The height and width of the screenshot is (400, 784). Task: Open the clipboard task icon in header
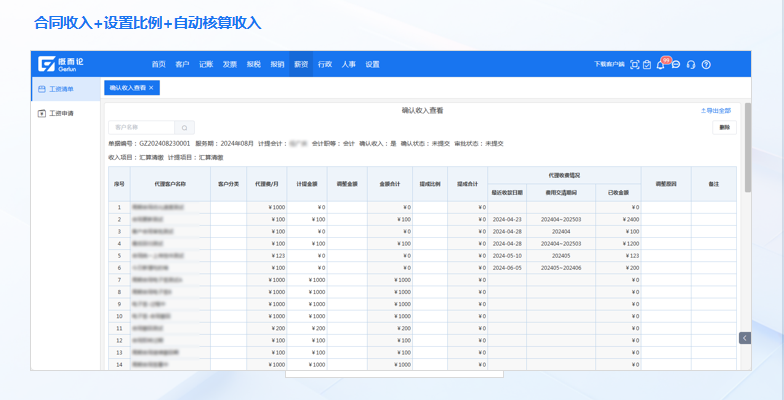coord(647,64)
